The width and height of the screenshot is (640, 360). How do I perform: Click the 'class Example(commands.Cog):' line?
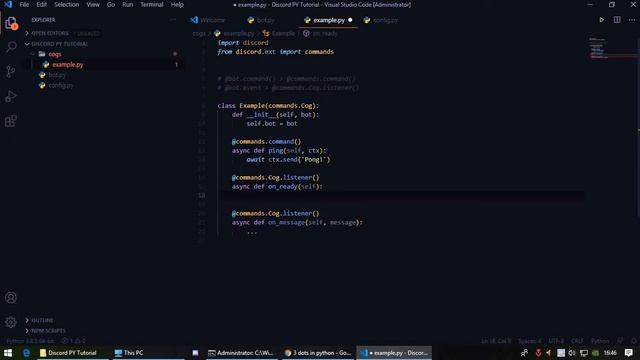pyautogui.click(x=268, y=106)
